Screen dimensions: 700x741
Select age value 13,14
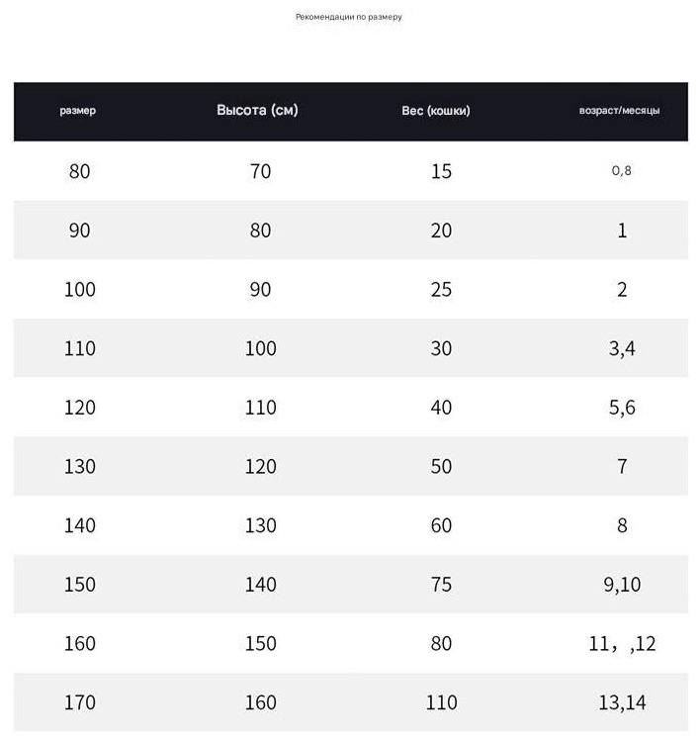(622, 702)
